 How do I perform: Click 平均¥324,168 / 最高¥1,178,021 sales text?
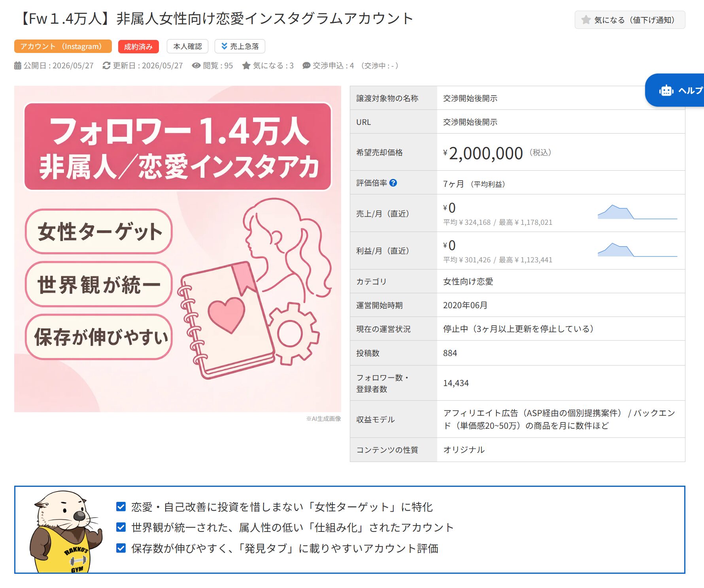click(498, 222)
